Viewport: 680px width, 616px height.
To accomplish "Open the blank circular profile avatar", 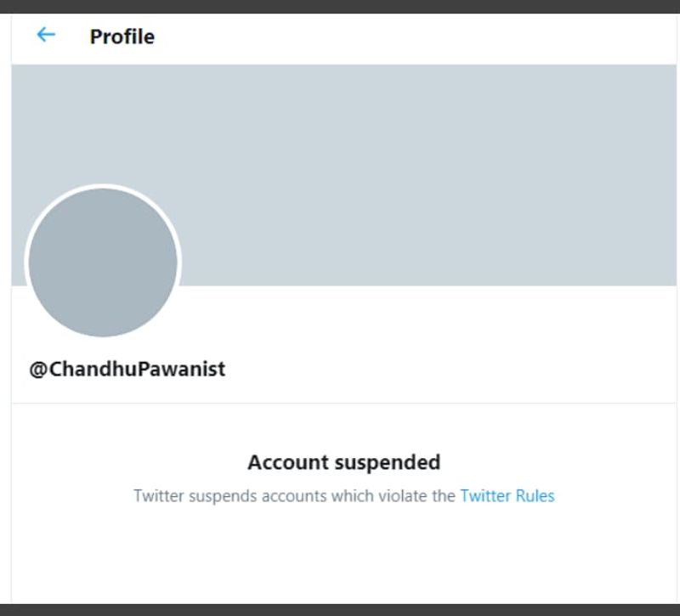I will click(x=103, y=263).
